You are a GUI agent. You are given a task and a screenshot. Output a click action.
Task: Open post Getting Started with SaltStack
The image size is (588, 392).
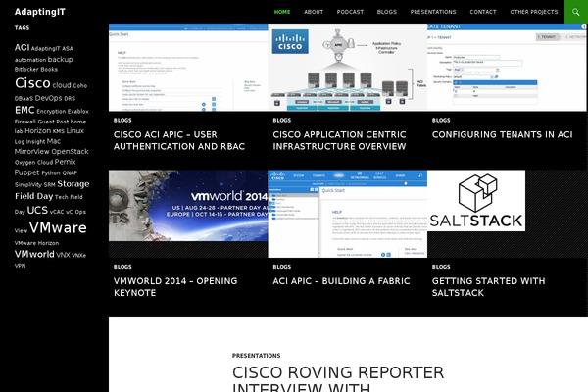(488, 286)
